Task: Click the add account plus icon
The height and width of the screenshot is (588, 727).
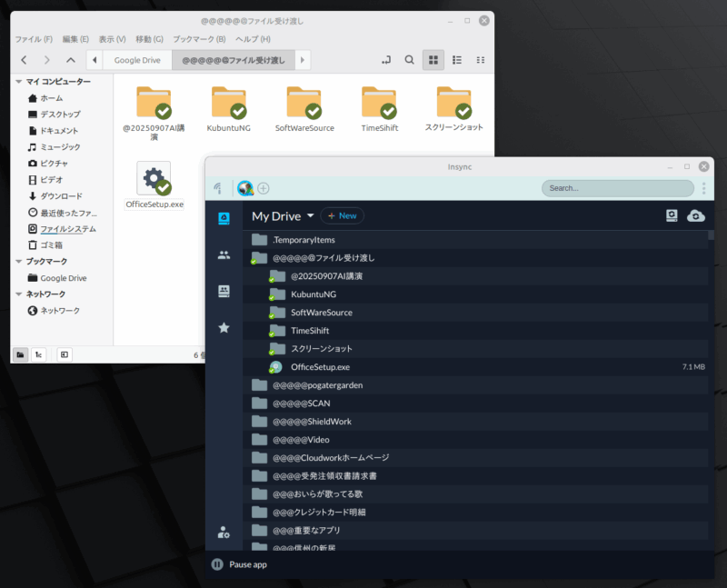Action: click(x=264, y=188)
